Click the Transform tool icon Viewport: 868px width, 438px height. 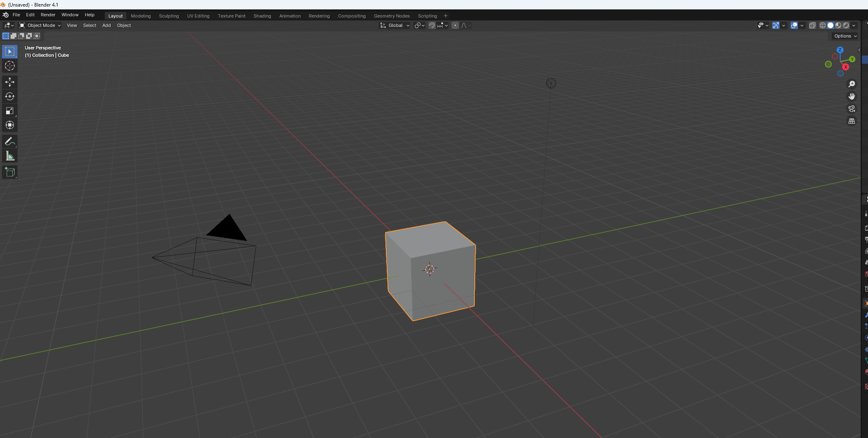(x=10, y=125)
